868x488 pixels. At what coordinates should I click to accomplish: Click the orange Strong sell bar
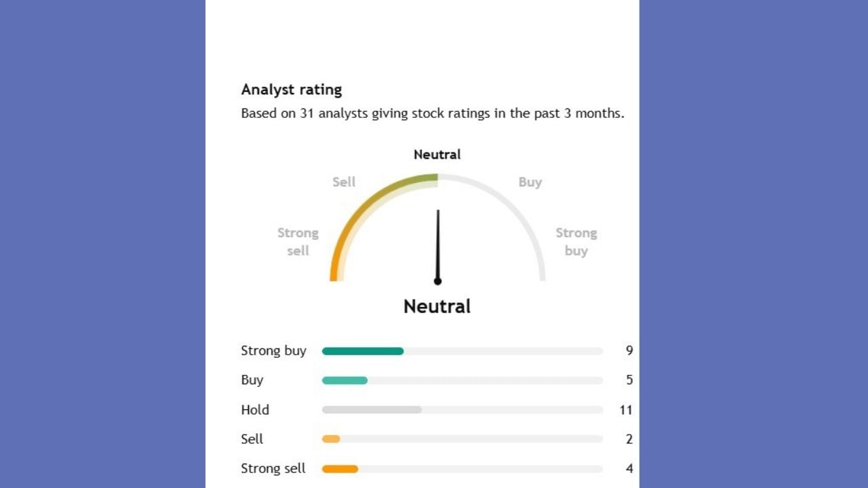(x=340, y=468)
